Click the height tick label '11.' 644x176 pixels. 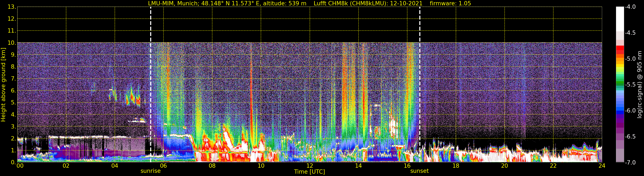tap(12, 31)
